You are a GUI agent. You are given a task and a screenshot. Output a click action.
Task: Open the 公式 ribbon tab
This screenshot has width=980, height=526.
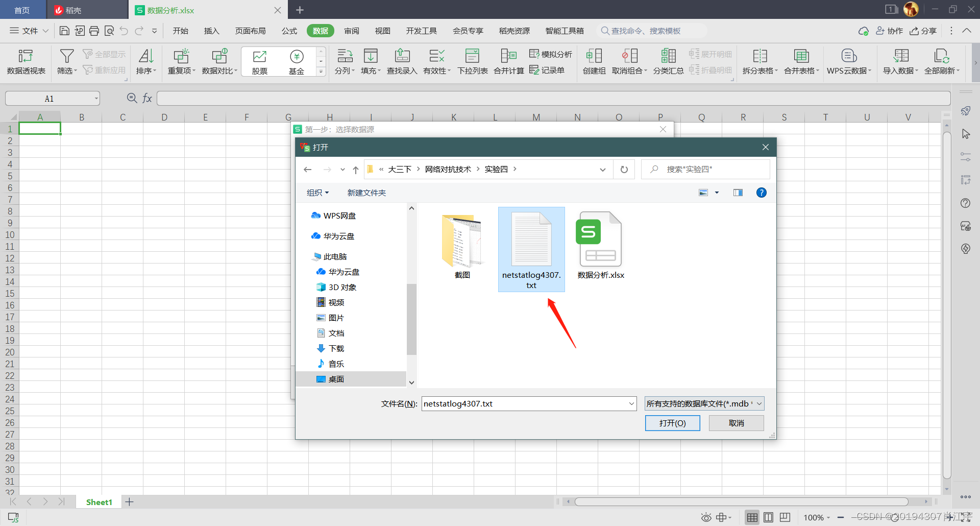tap(289, 31)
